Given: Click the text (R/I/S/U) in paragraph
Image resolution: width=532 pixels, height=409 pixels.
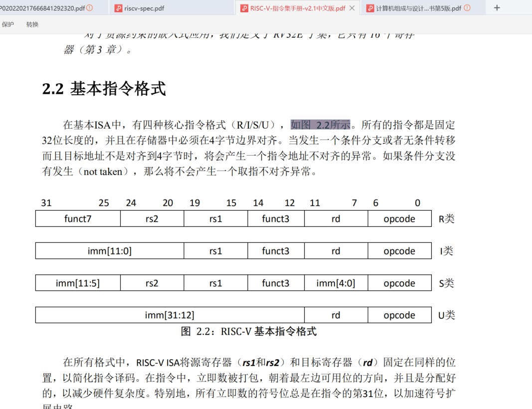Looking at the screenshot, I should 253,125.
